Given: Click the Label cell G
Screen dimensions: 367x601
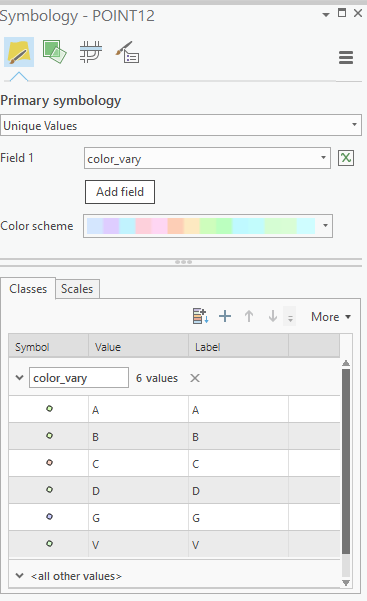Looking at the screenshot, I should (238, 517).
